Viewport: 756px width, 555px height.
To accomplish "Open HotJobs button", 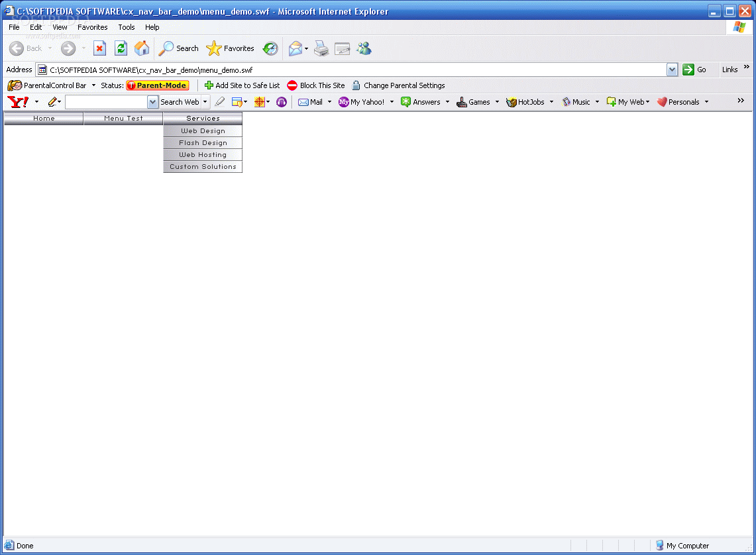I will pyautogui.click(x=525, y=101).
